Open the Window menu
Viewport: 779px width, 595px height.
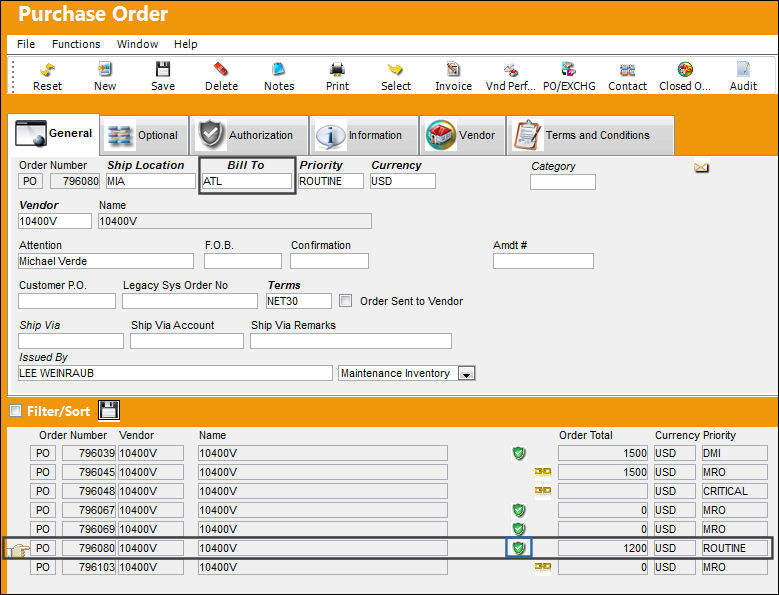tap(137, 44)
